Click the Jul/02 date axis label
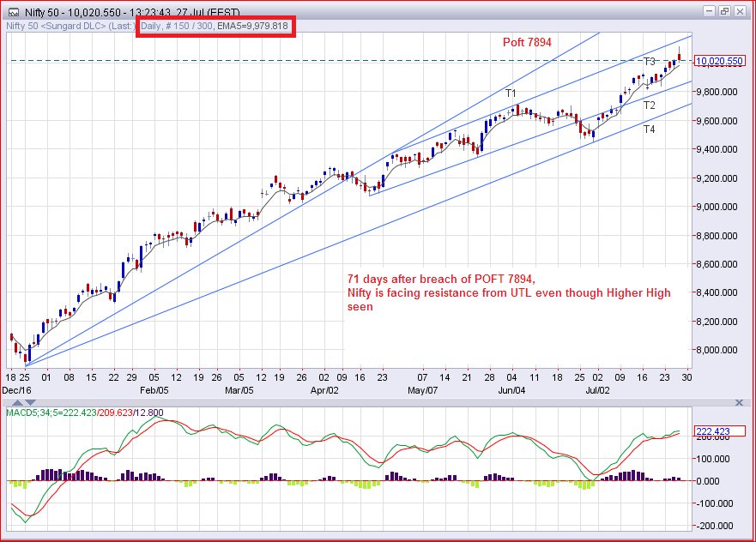The height and width of the screenshot is (542, 756). [x=597, y=390]
